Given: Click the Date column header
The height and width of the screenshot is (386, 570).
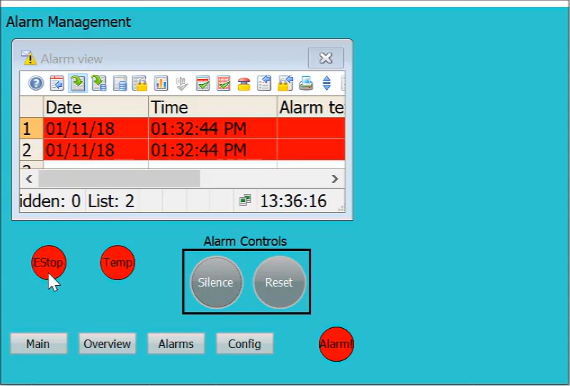Looking at the screenshot, I should 96,107.
